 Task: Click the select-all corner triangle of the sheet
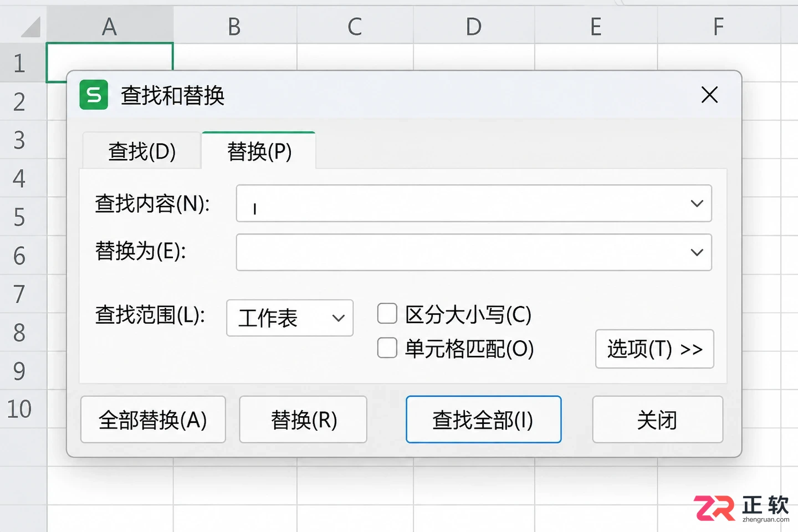pos(31,27)
